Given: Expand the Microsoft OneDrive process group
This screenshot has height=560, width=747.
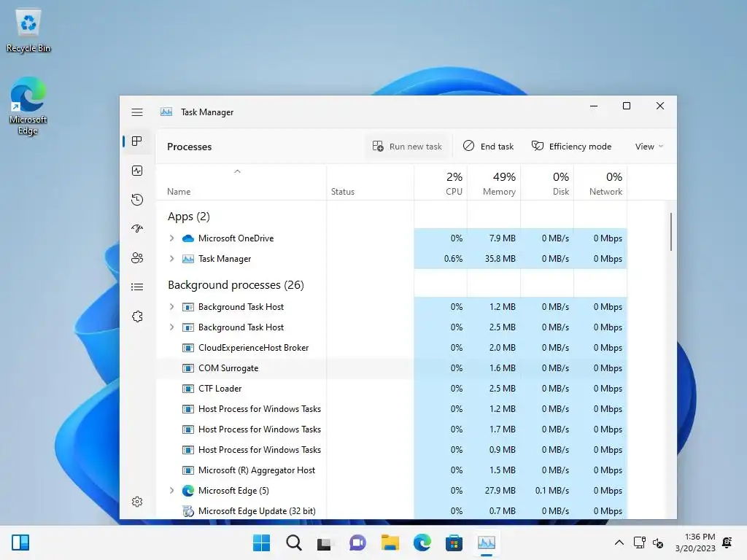Looking at the screenshot, I should click(171, 238).
